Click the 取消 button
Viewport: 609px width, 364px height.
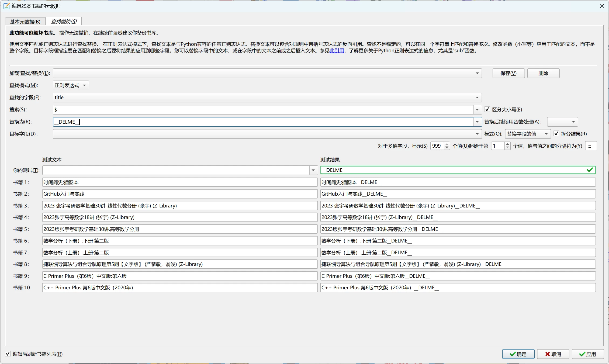(553, 354)
